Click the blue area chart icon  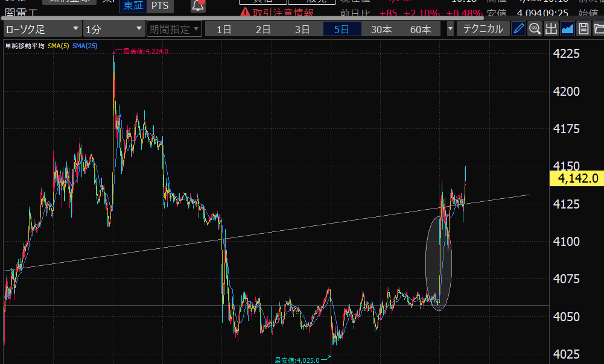[x=567, y=29]
